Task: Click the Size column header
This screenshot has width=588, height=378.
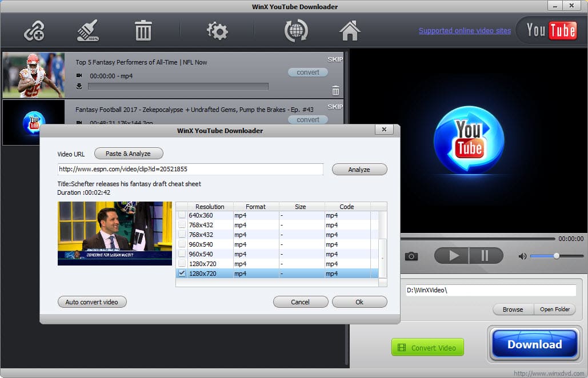Action: click(301, 207)
